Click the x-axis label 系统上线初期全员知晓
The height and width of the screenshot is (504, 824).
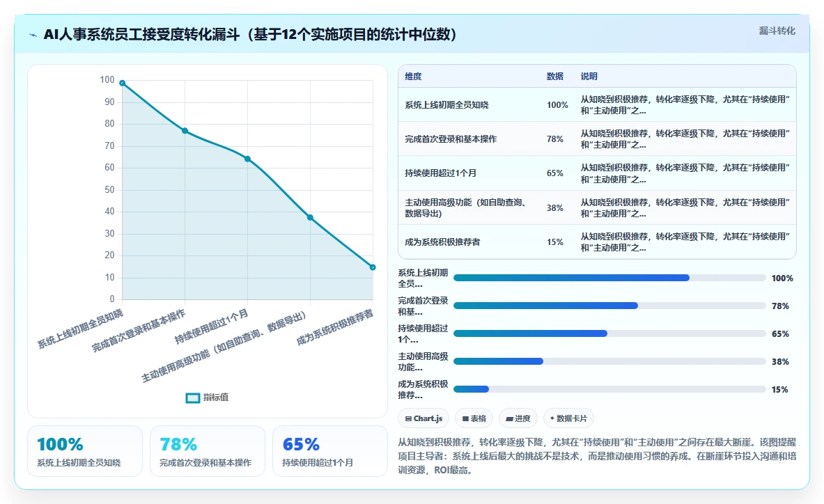(80, 329)
